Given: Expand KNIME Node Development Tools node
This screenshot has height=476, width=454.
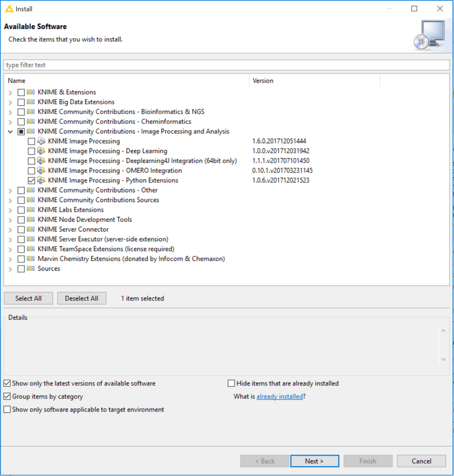Looking at the screenshot, I should coord(10,220).
